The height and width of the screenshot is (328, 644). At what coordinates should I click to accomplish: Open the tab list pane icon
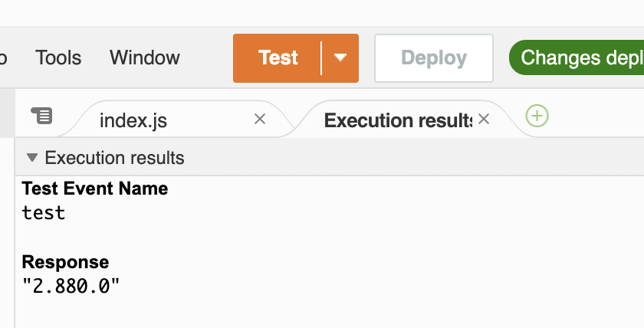(42, 116)
